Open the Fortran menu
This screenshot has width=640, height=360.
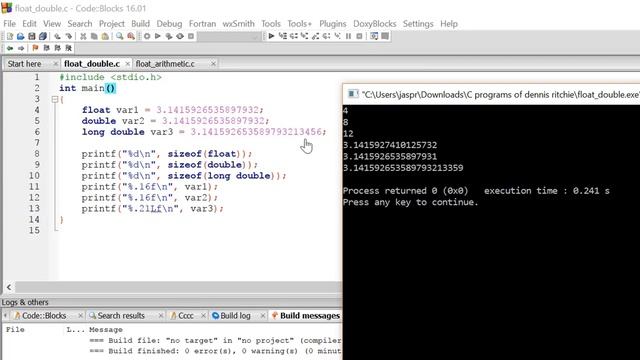click(202, 24)
